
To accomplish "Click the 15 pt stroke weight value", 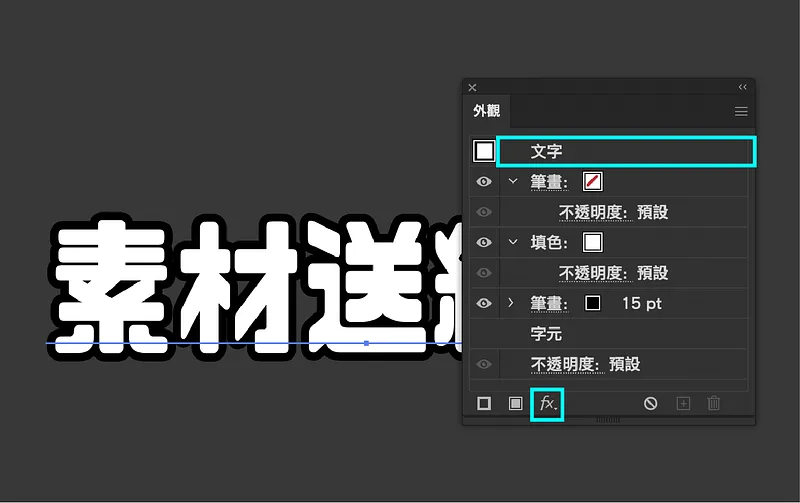I will (x=641, y=304).
